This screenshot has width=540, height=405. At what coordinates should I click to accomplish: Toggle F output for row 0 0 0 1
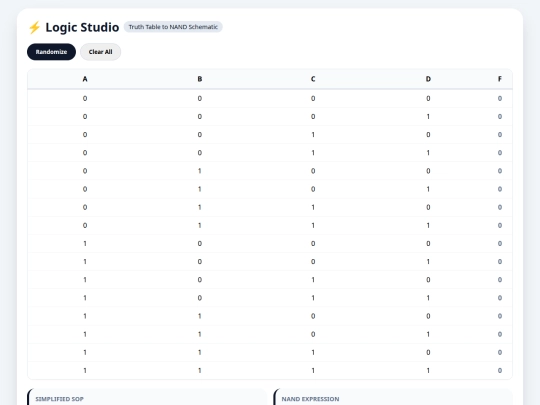tap(499, 117)
